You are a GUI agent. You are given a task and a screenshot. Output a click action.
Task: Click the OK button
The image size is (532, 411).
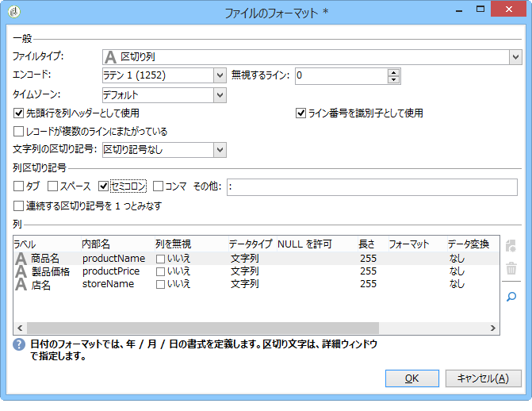click(x=412, y=378)
